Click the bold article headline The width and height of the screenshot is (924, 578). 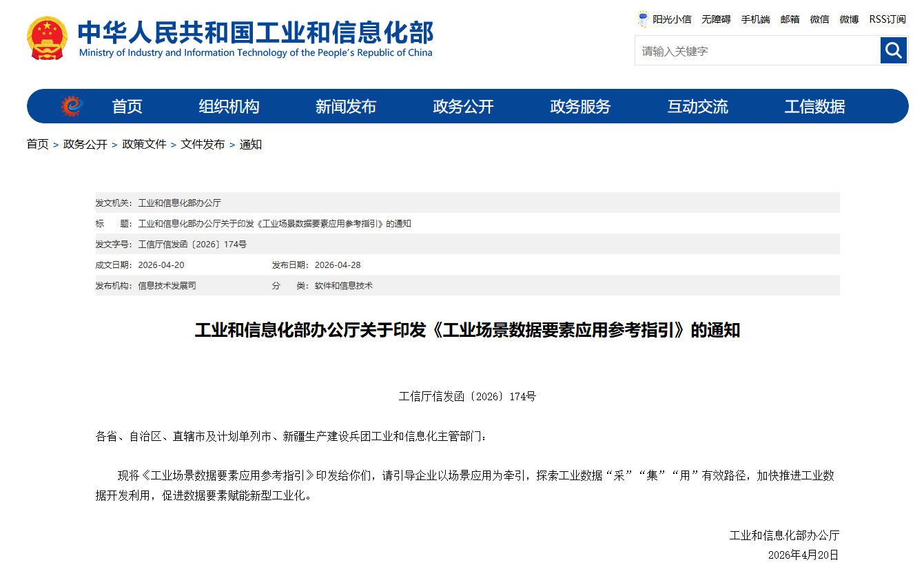(x=468, y=331)
